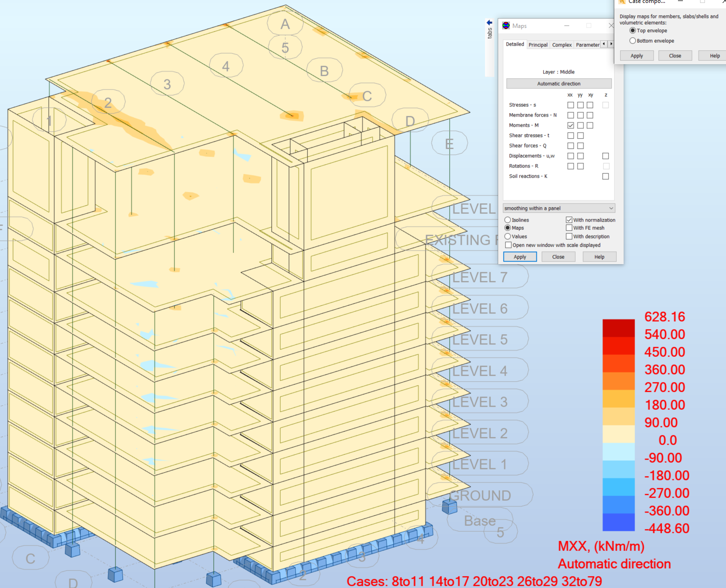
Task: Uncheck the xx checkbox for Moments - M
Action: pyautogui.click(x=570, y=125)
